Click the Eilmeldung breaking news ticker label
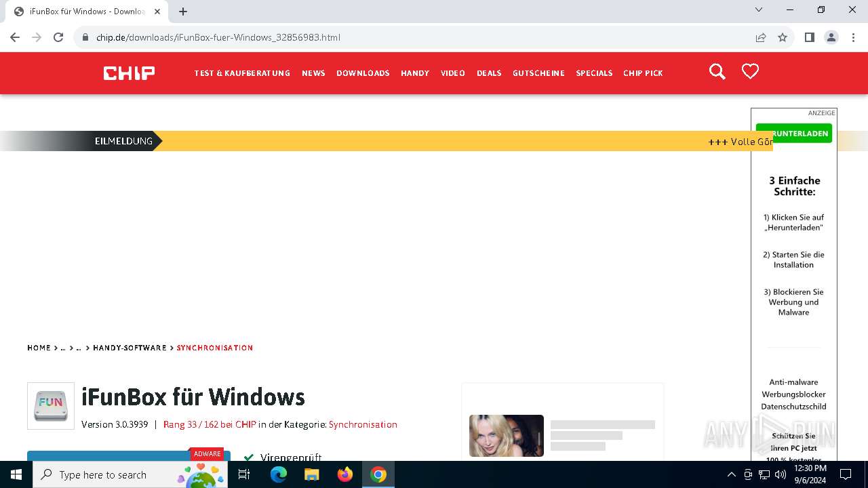This screenshot has height=488, width=868. 123,141
